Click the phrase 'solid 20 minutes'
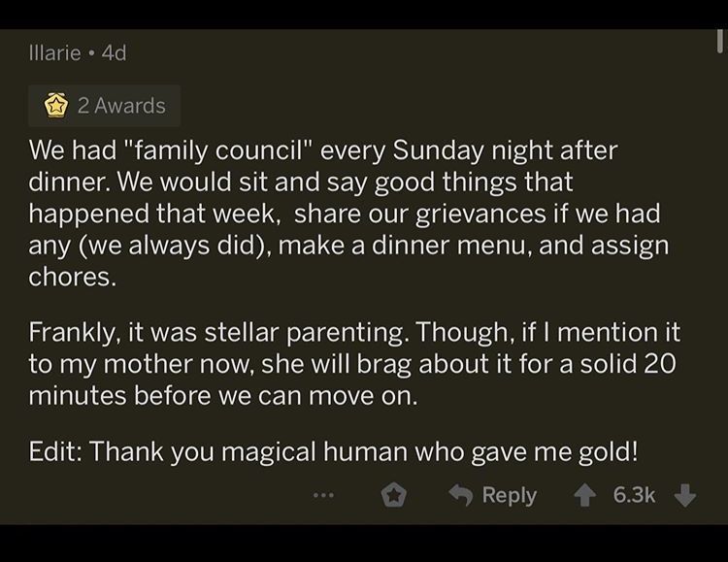Viewport: 728px width, 562px height. (621, 365)
